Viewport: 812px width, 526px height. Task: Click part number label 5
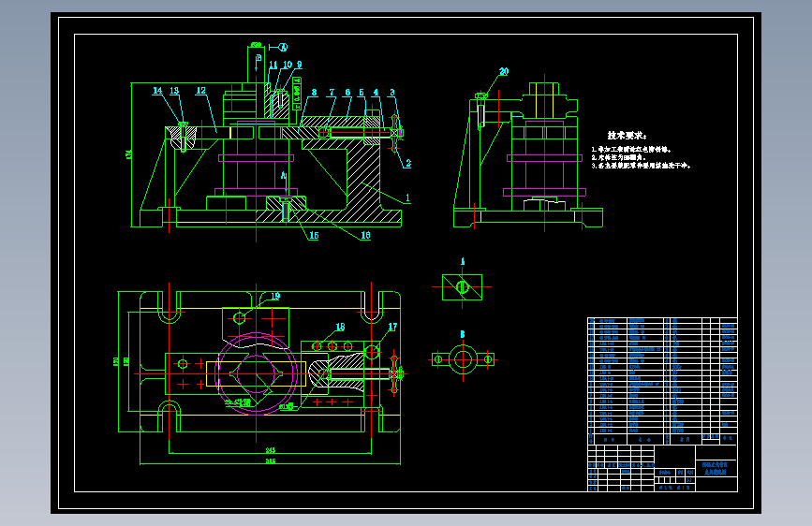click(x=362, y=92)
